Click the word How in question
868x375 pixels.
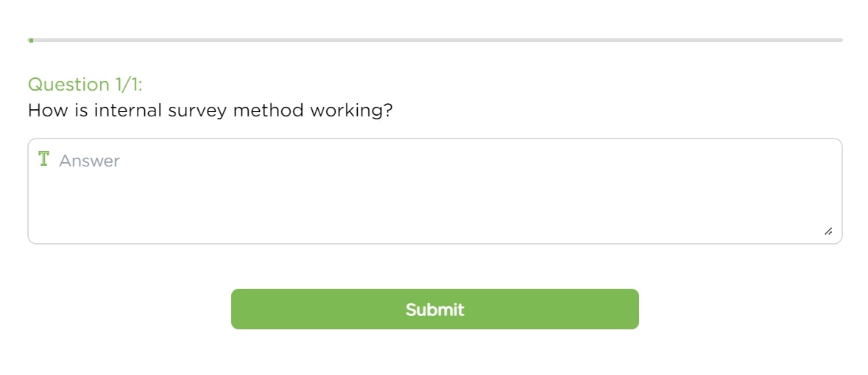[44, 111]
